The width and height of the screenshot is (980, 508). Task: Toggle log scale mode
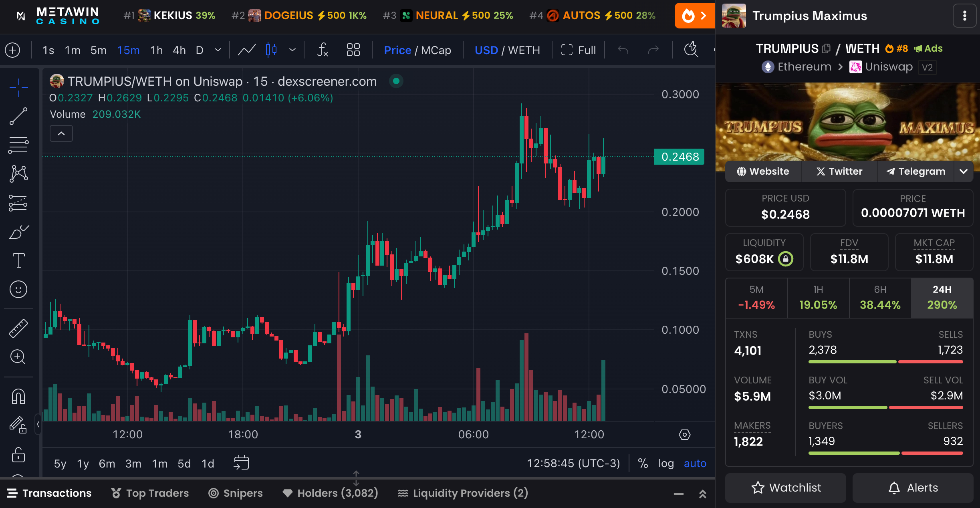point(666,463)
